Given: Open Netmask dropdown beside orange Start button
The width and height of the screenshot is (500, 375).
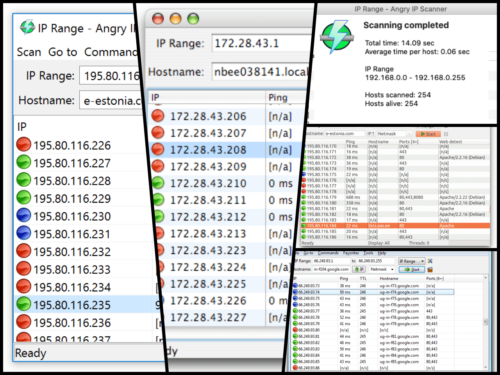Looking at the screenshot, I should click(x=394, y=134).
